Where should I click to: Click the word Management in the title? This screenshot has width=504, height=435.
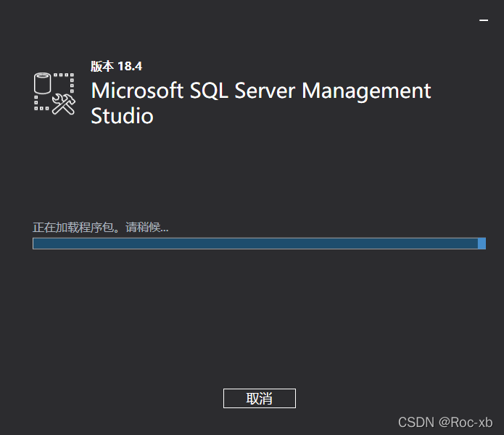pyautogui.click(x=366, y=91)
